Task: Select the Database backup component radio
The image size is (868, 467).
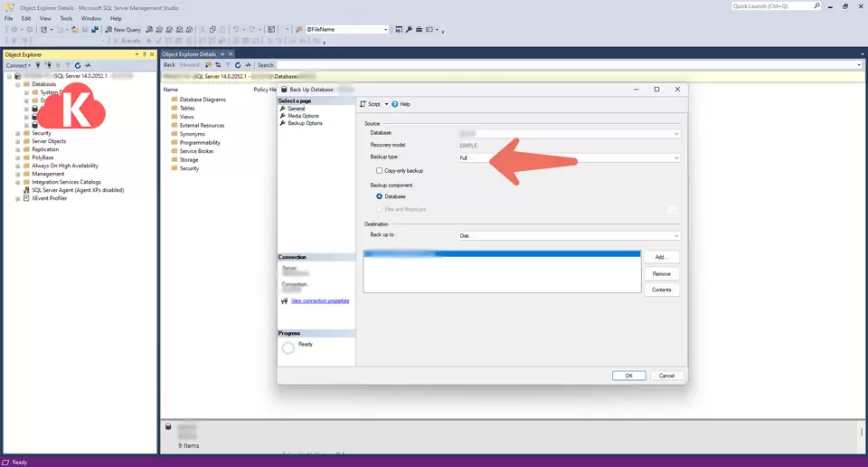Action: click(x=380, y=196)
